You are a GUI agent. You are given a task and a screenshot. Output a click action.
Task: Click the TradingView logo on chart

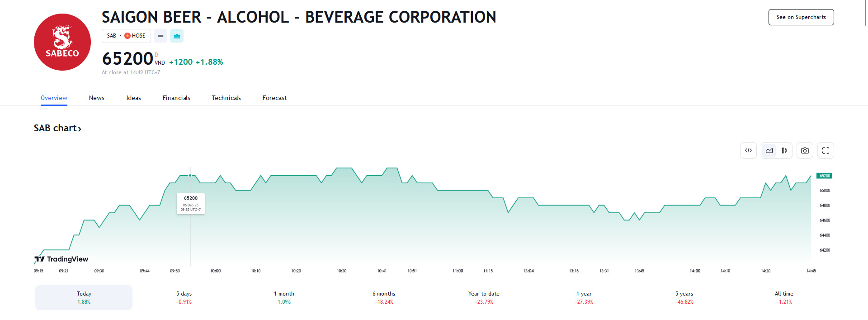pyautogui.click(x=61, y=259)
